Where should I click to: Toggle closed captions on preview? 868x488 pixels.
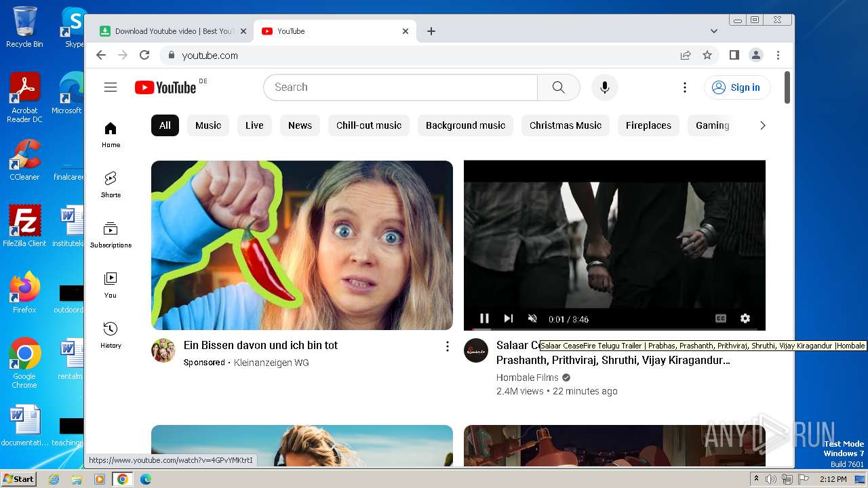pyautogui.click(x=721, y=319)
